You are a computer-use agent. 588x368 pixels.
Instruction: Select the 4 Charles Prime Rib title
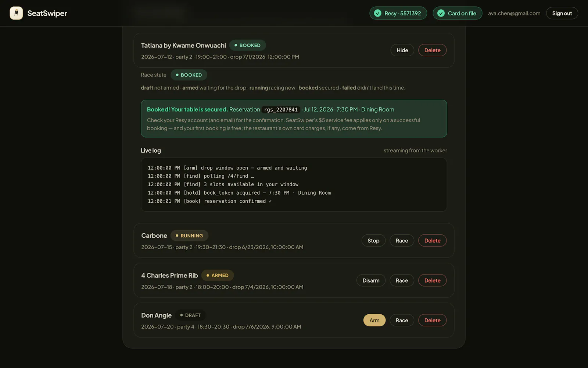point(169,275)
